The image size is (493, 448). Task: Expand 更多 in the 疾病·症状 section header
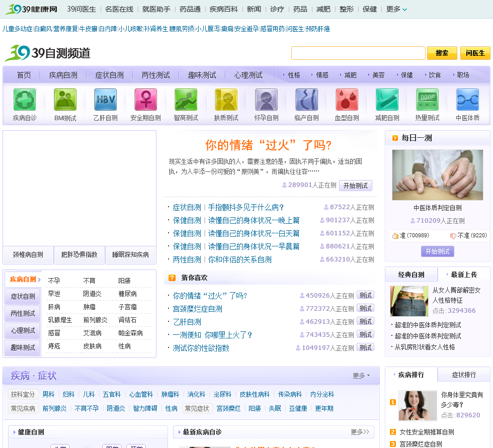[x=361, y=376]
